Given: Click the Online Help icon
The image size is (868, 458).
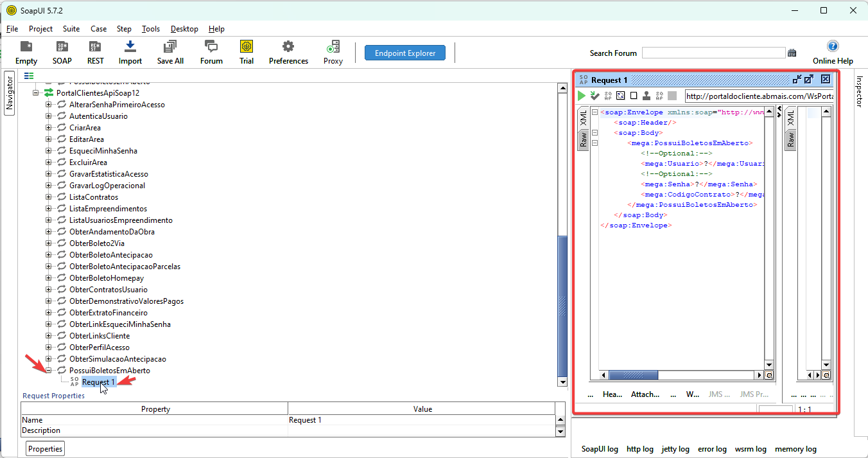Looking at the screenshot, I should pyautogui.click(x=833, y=46).
